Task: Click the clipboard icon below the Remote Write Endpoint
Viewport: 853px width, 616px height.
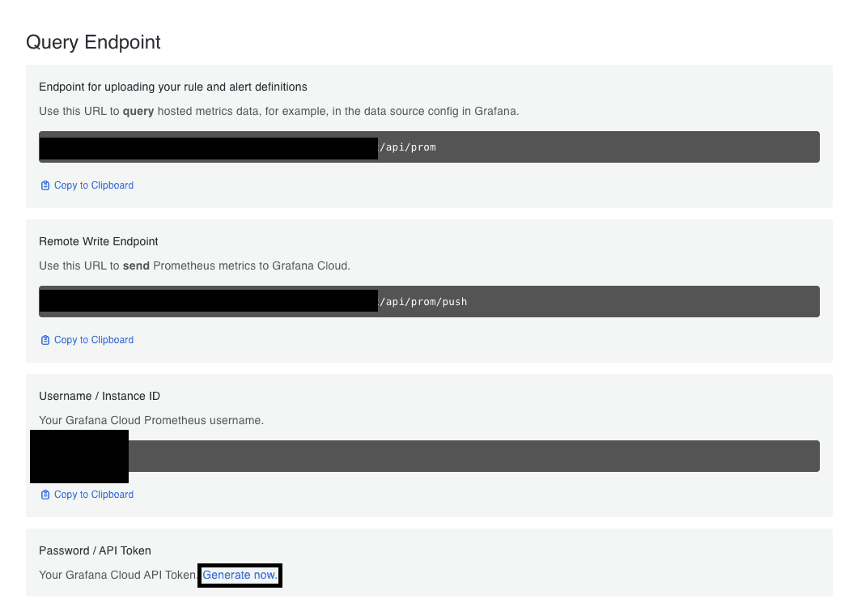Action: tap(45, 339)
